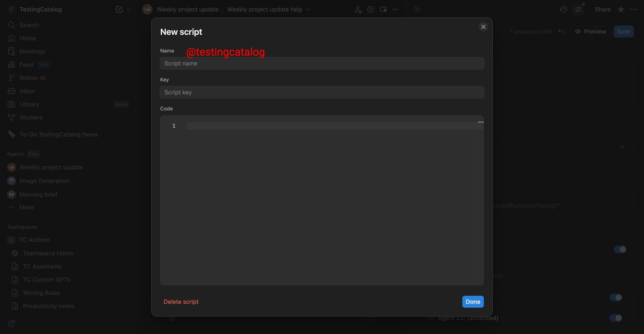This screenshot has width=644, height=334.
Task: Expand the collapsed section chevron on right panel
Action: pyautogui.click(x=622, y=146)
